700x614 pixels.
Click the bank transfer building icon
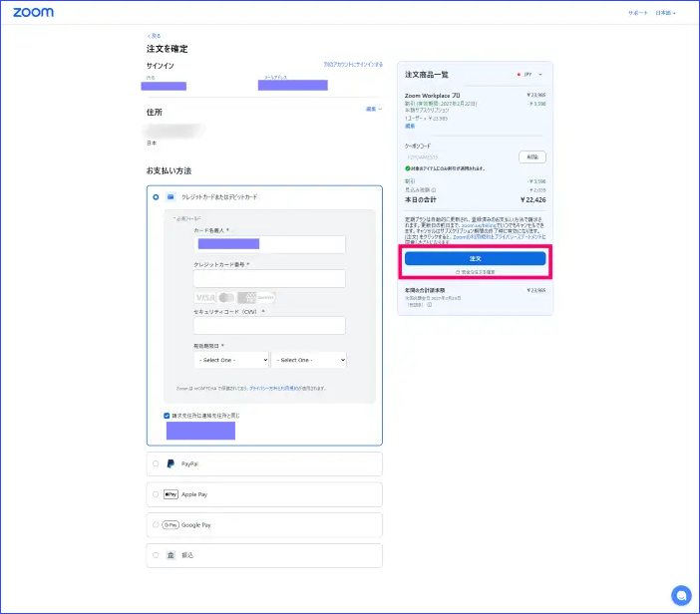click(x=171, y=555)
